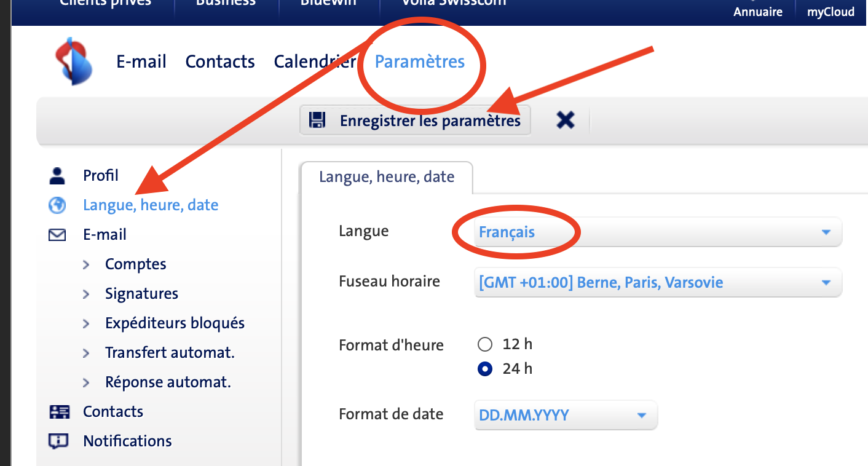Select the 24 h time format

[486, 369]
